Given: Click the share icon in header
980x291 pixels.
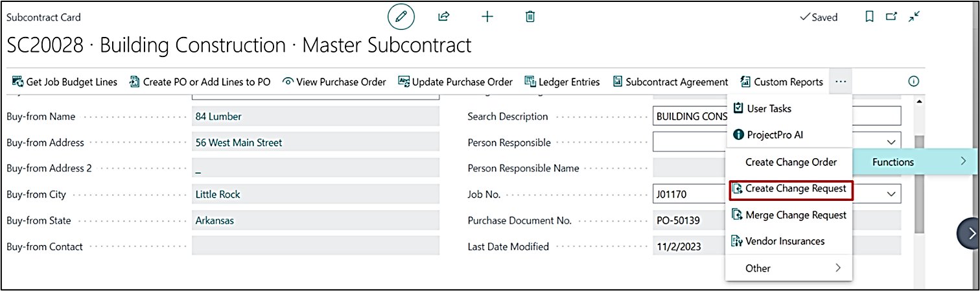Looking at the screenshot, I should [444, 17].
